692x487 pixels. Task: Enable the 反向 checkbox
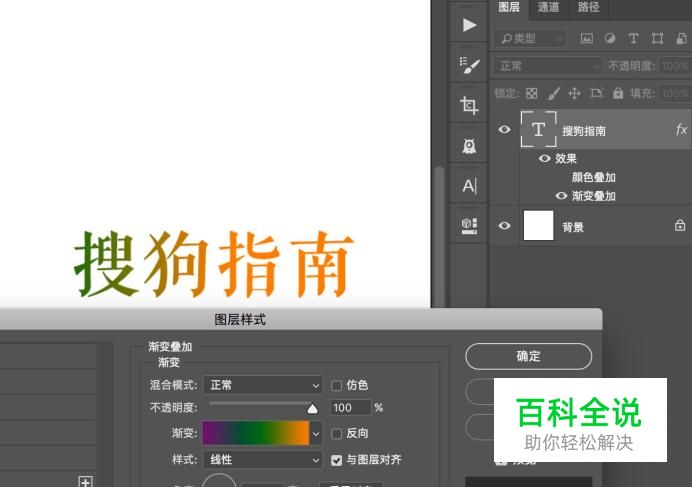point(336,434)
